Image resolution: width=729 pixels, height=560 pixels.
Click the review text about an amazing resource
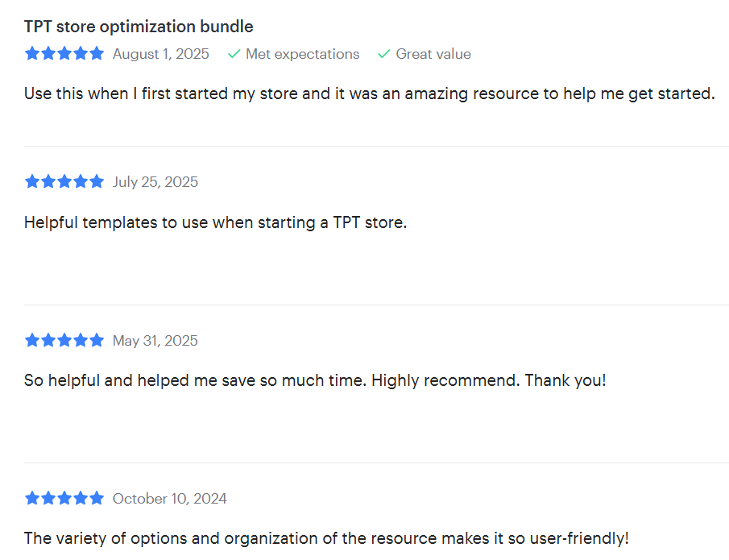pyautogui.click(x=369, y=93)
